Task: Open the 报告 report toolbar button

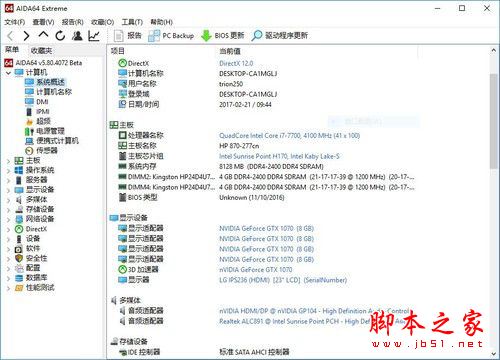Action: pos(128,35)
